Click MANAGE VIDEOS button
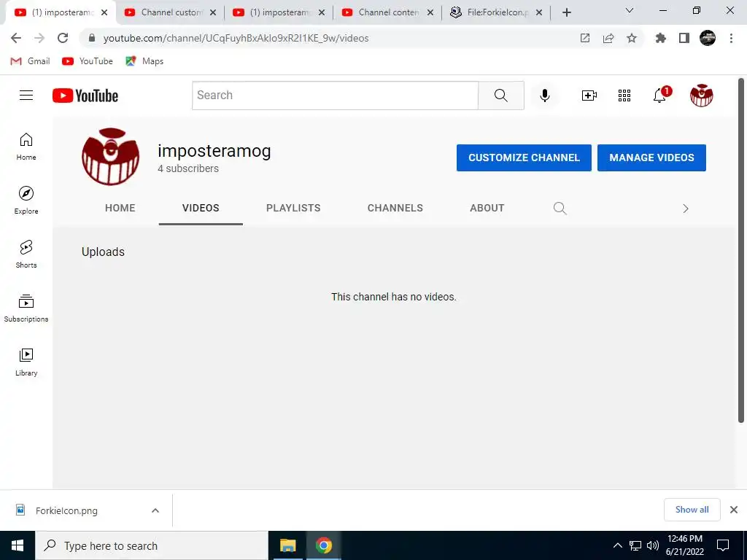Image resolution: width=747 pixels, height=560 pixels. 651,157
